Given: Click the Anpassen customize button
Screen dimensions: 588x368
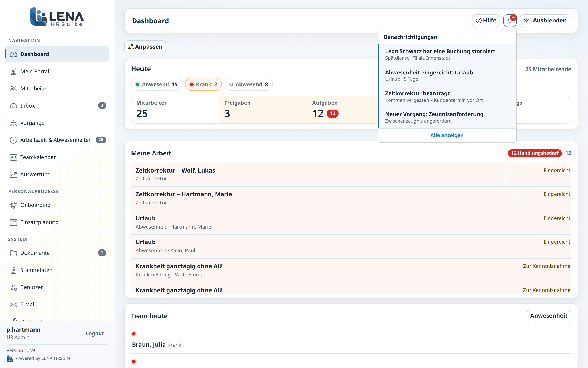Looking at the screenshot, I should click(145, 47).
